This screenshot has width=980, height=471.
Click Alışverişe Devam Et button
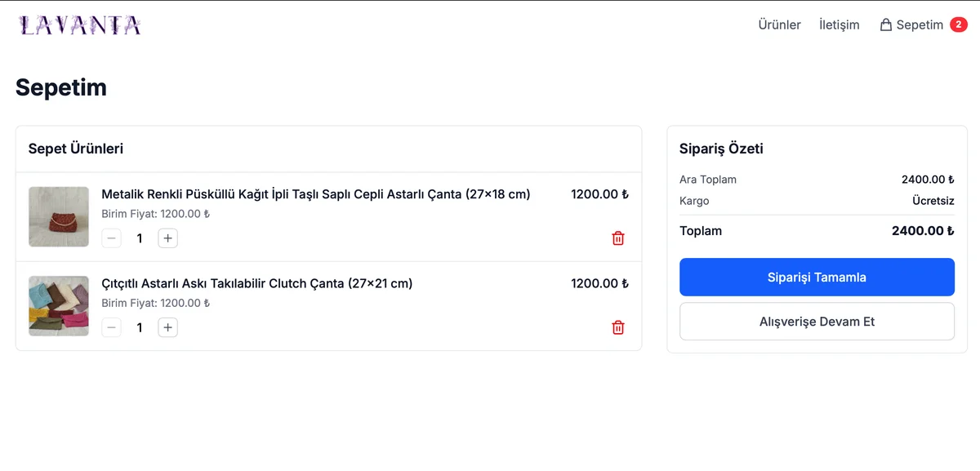(817, 322)
